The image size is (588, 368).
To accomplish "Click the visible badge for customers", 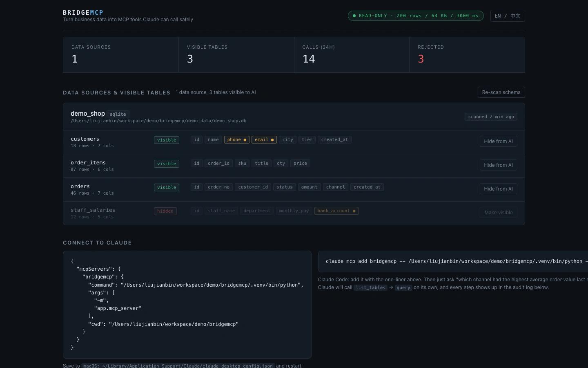I will pos(167,140).
